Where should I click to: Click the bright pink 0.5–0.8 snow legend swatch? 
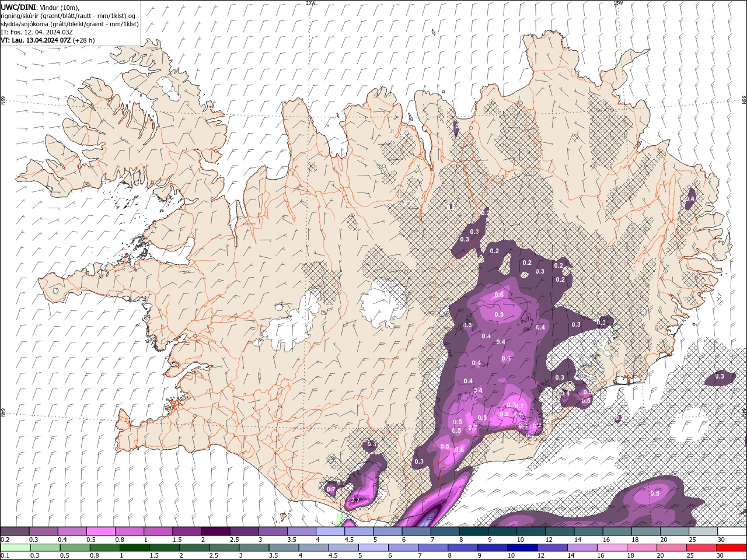click(x=100, y=531)
